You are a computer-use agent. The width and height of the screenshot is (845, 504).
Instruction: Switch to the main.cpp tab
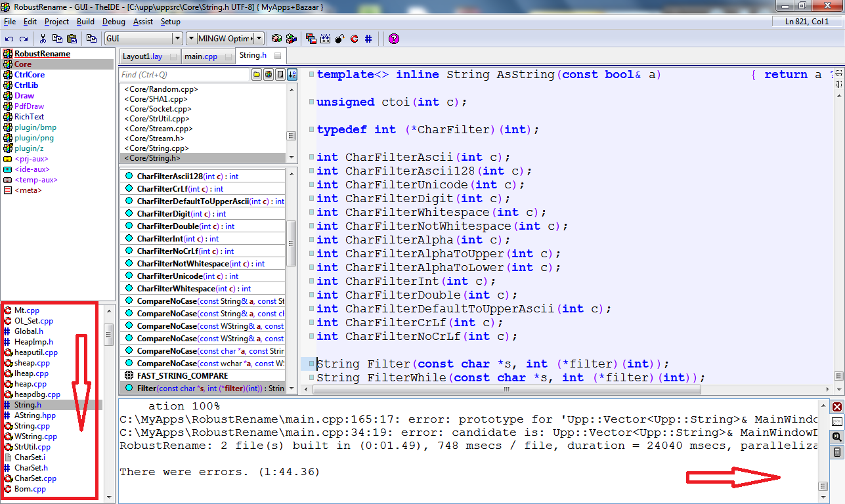(x=200, y=56)
